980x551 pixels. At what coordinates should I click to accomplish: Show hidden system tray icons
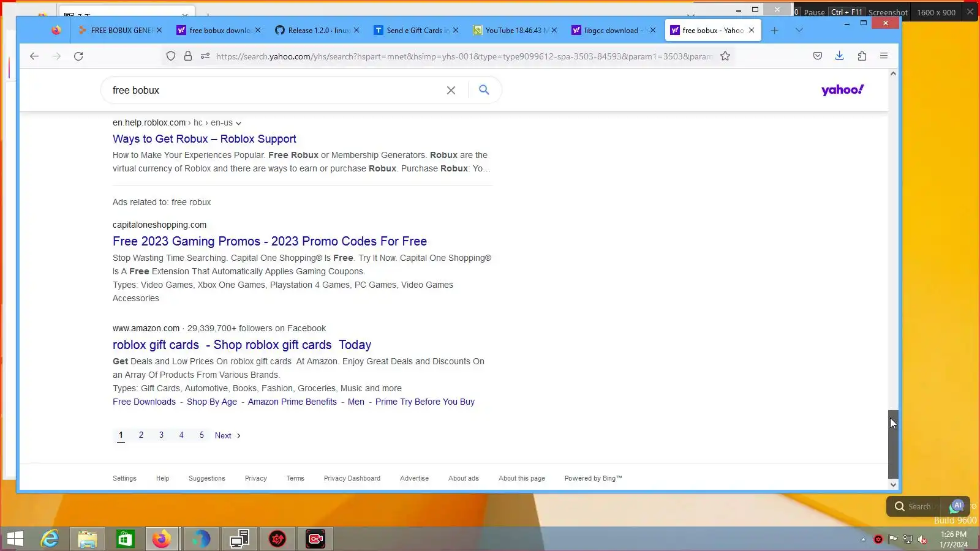click(863, 539)
